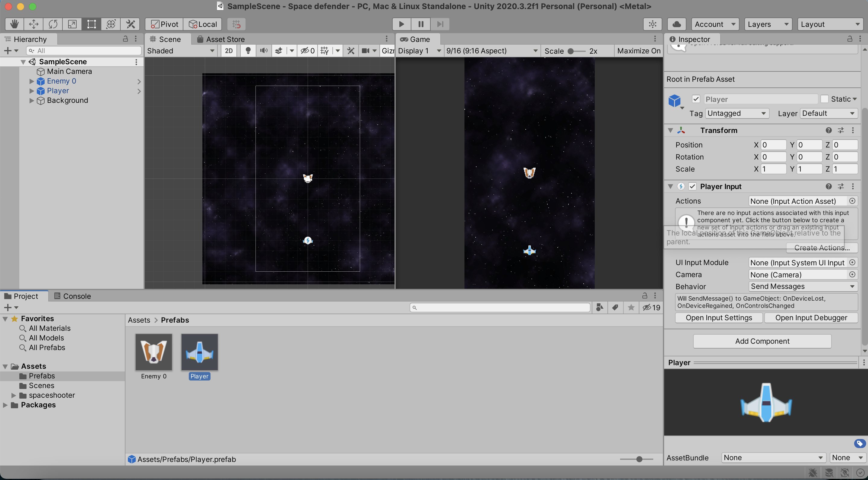Start Play mode
868x480 pixels.
click(401, 24)
